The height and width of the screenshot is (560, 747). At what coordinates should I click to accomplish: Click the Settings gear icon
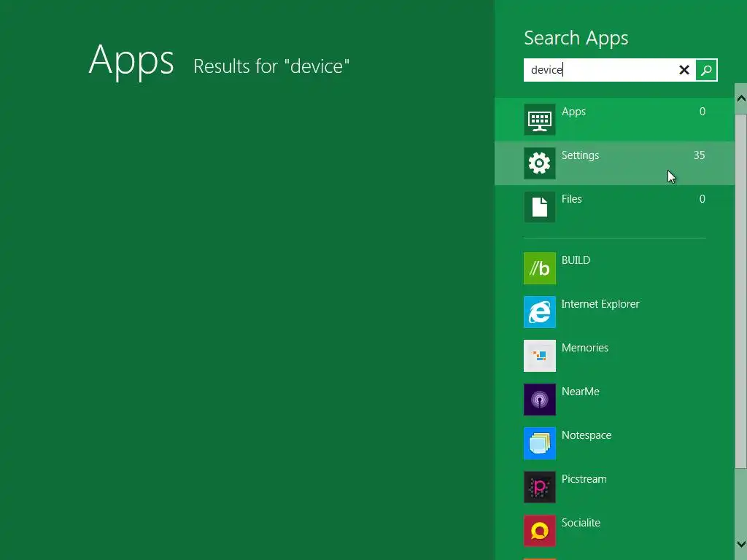[539, 163]
